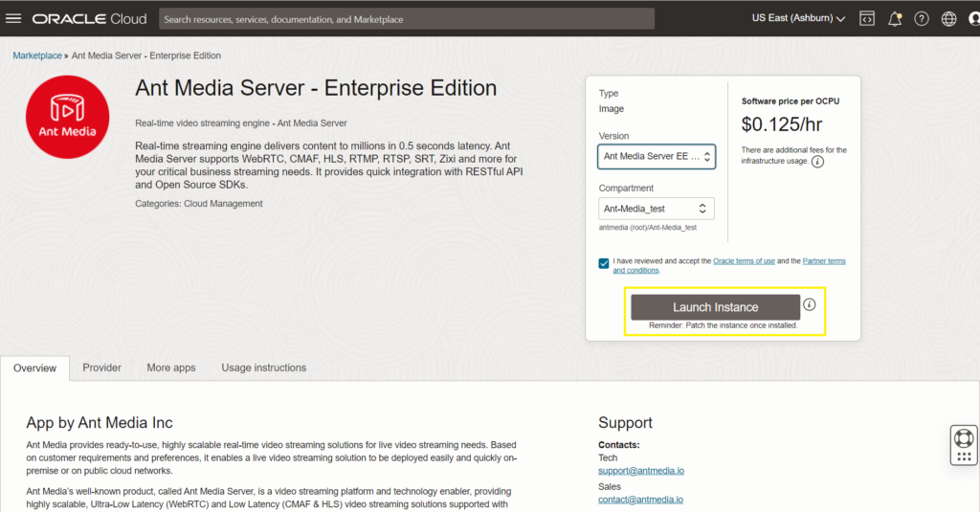Email support@antmedia.io link
This screenshot has width=980, height=512.
(641, 471)
